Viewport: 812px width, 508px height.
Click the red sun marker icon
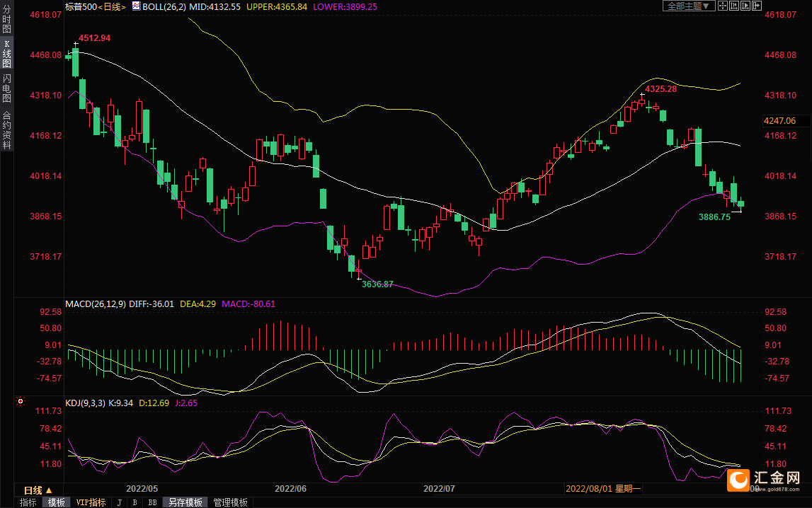(21, 401)
